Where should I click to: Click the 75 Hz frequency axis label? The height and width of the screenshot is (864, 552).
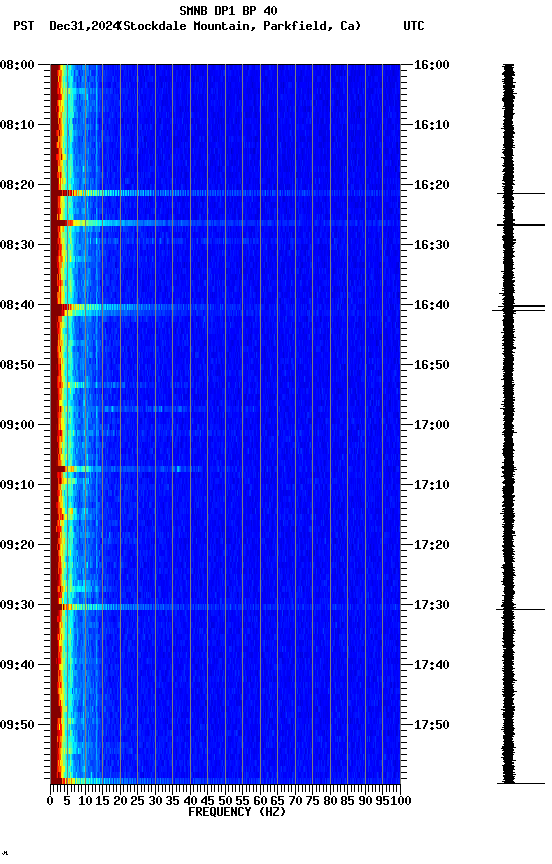pos(312,801)
